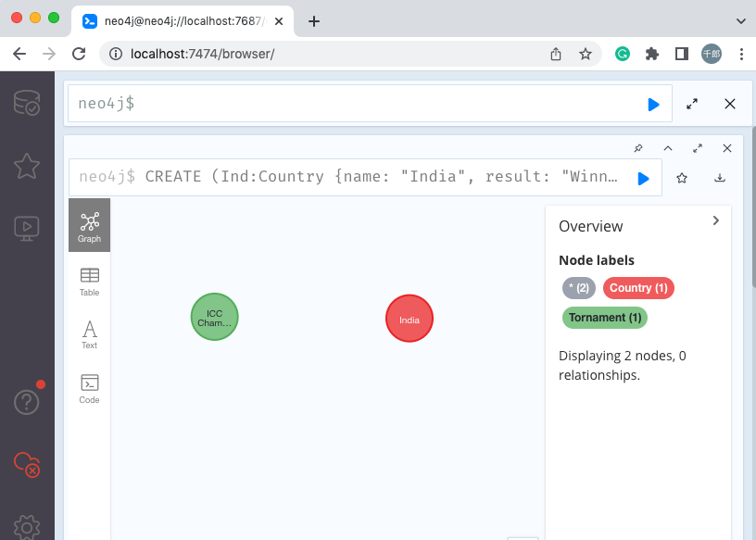The width and height of the screenshot is (756, 540).
Task: Bookmark this tab with the star
Action: pyautogui.click(x=586, y=54)
